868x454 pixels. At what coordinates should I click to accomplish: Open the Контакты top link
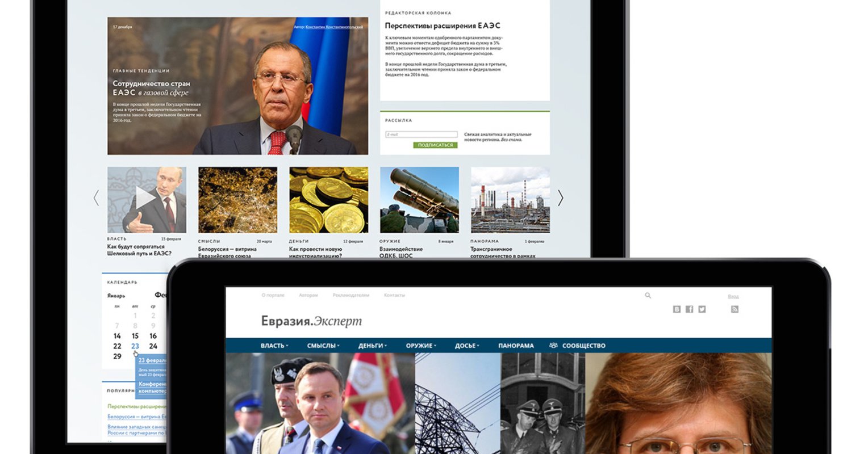point(394,295)
